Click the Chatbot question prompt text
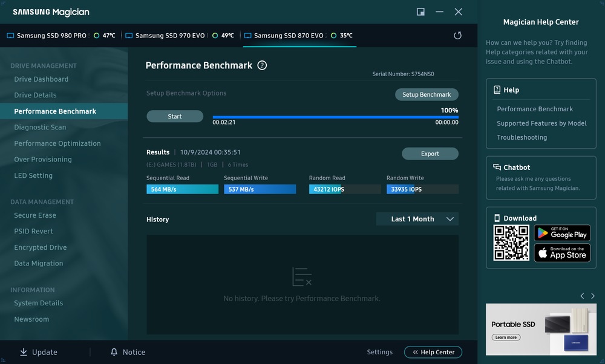This screenshot has width=605, height=364. (x=538, y=184)
